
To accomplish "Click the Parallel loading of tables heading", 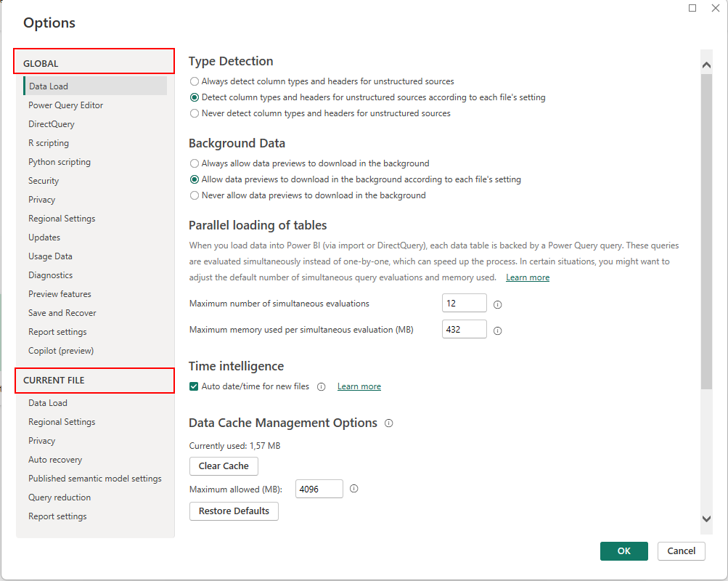I will (x=258, y=225).
